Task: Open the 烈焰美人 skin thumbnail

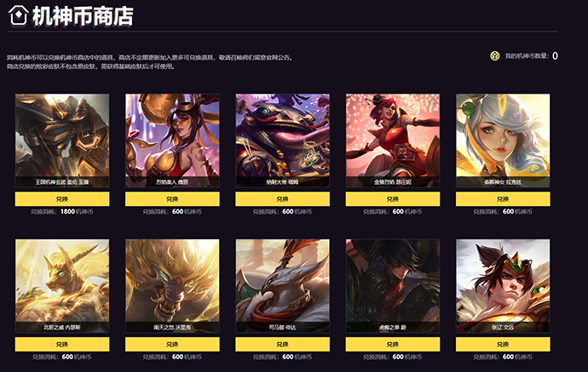Action: (x=172, y=140)
